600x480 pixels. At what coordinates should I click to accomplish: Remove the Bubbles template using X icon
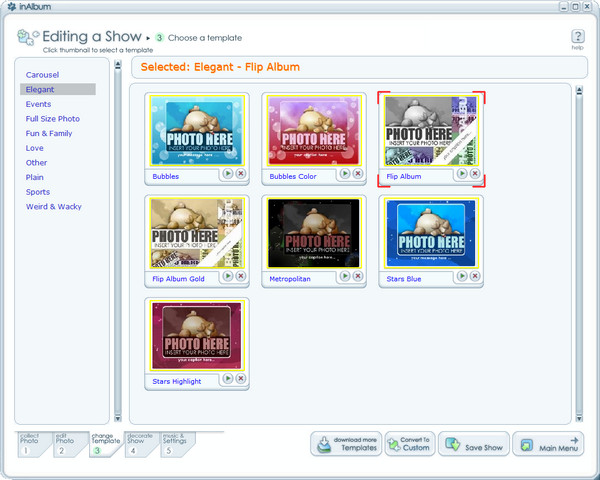coord(241,173)
